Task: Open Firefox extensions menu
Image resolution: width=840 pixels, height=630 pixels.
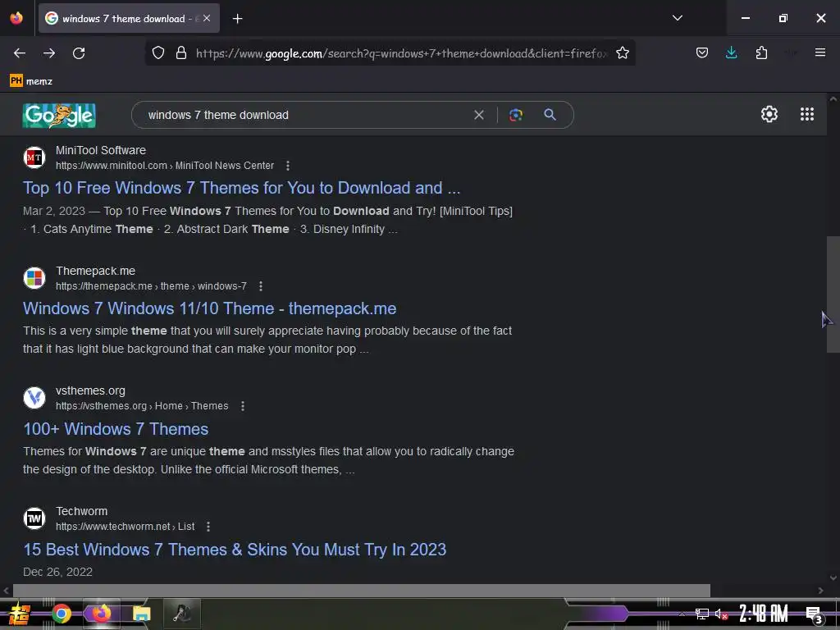Action: pos(761,53)
